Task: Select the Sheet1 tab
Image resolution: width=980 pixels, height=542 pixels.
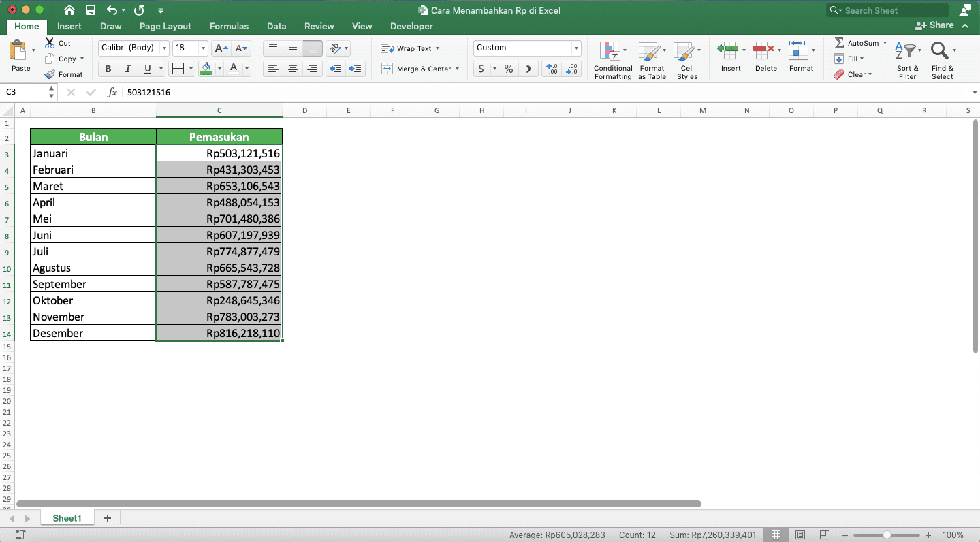Action: pyautogui.click(x=67, y=518)
